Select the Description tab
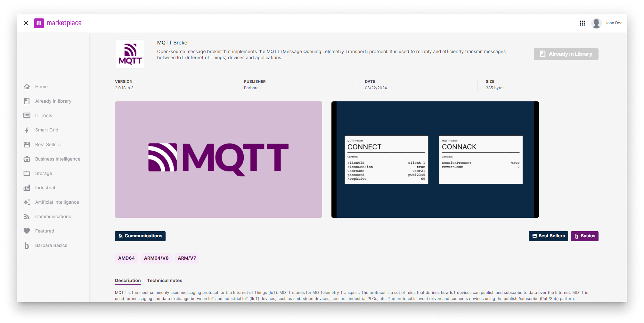The image size is (644, 323). [127, 280]
